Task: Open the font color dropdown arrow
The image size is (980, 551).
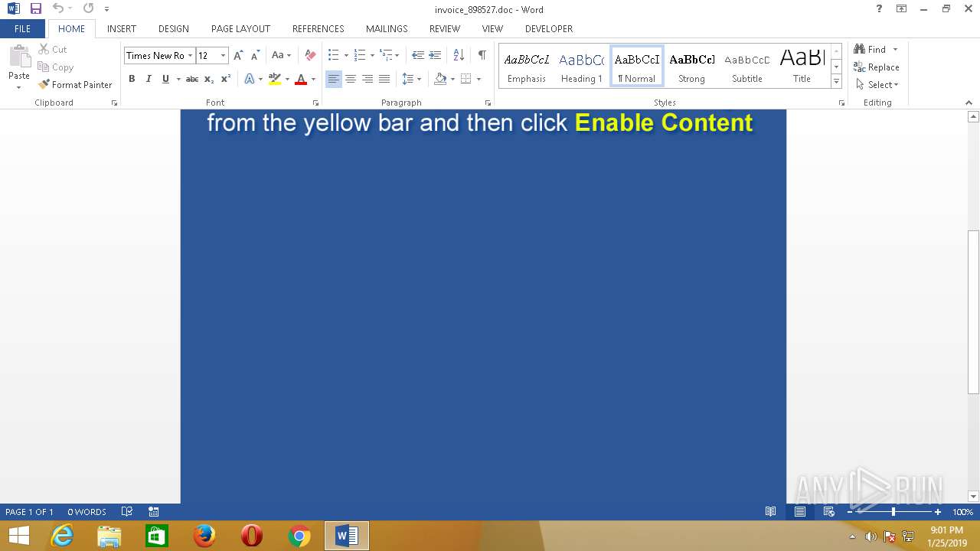Action: [x=313, y=79]
